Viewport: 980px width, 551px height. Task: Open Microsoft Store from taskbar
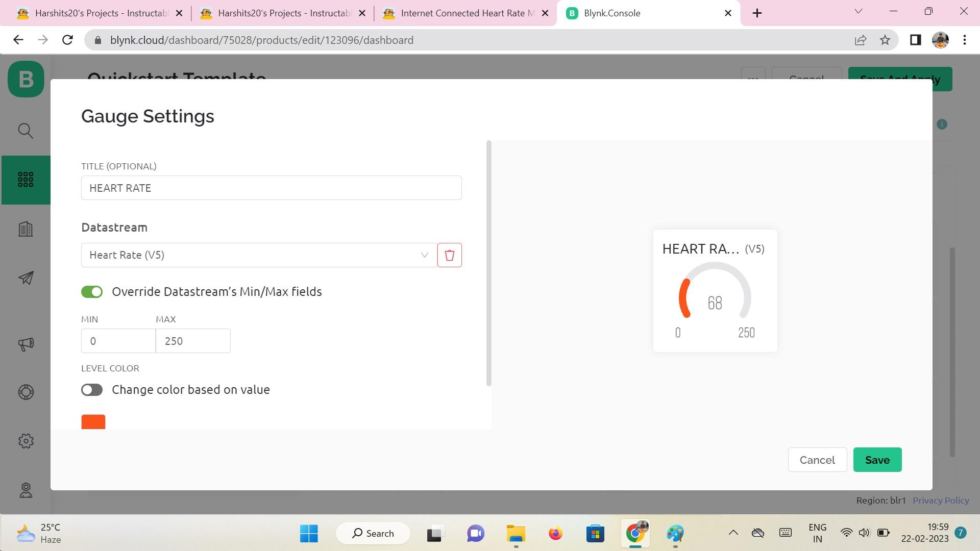click(595, 533)
